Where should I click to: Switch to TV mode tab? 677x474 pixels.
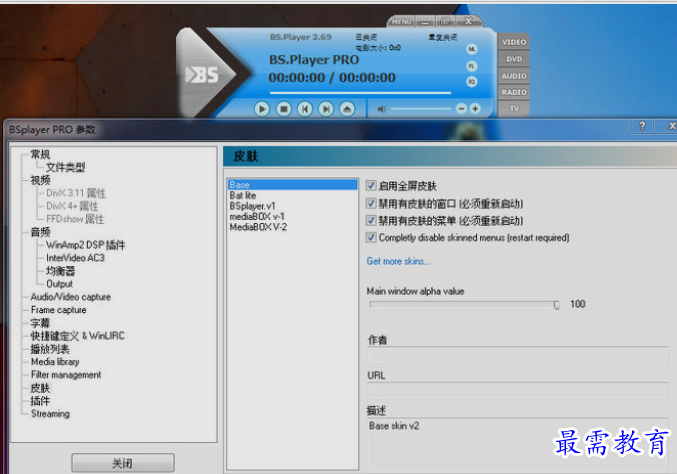(x=514, y=109)
